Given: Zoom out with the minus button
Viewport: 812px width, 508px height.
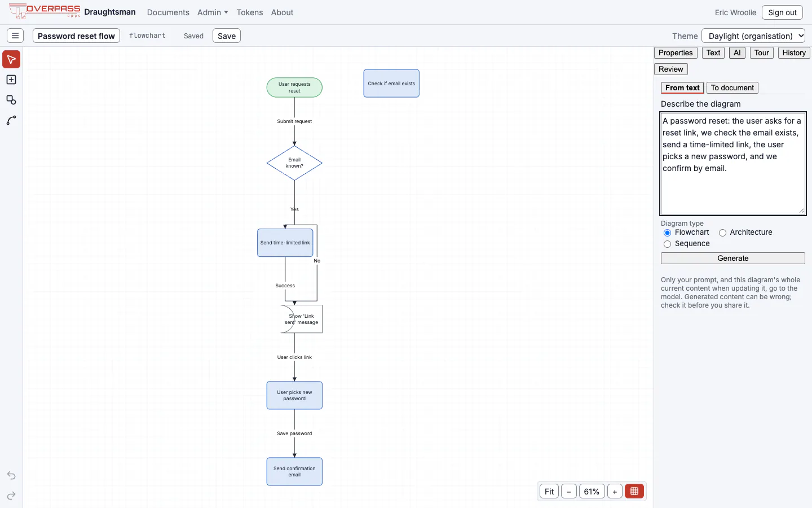Looking at the screenshot, I should tap(569, 491).
